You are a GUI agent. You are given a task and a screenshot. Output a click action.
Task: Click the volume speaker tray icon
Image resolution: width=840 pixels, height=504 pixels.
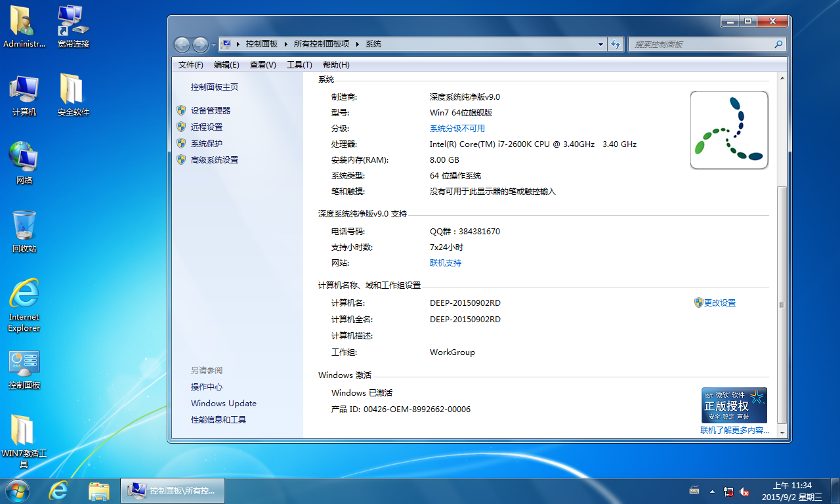744,491
